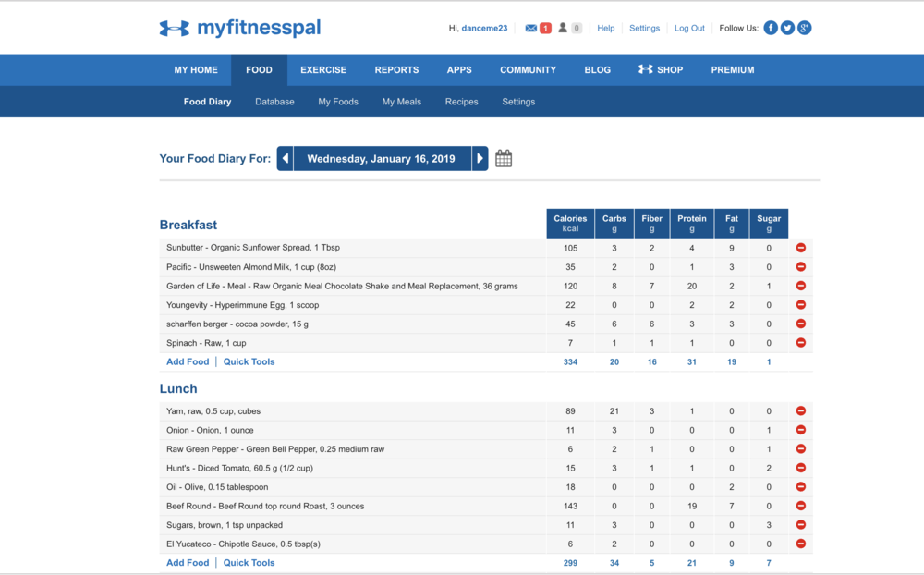Screen dimensions: 924x575
Task: Delete Oil Olive entry
Action: click(x=801, y=487)
